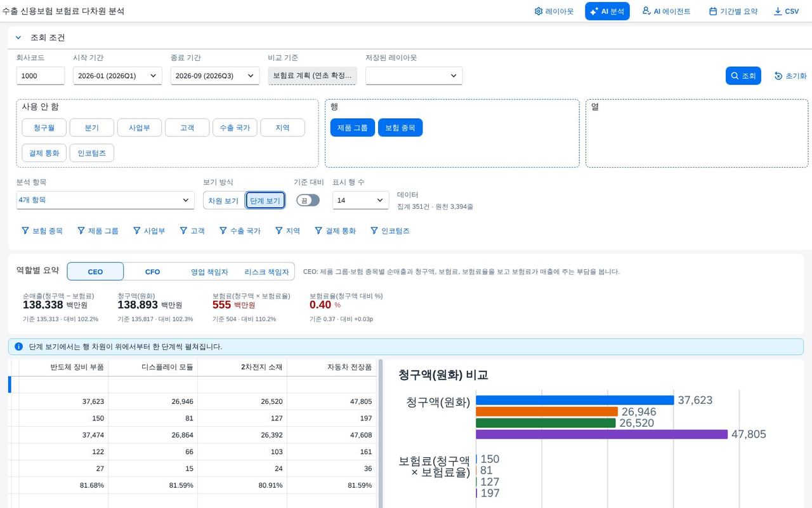812x508 pixels.
Task: Select the 결제 통화 dimension chip
Action: pos(44,153)
